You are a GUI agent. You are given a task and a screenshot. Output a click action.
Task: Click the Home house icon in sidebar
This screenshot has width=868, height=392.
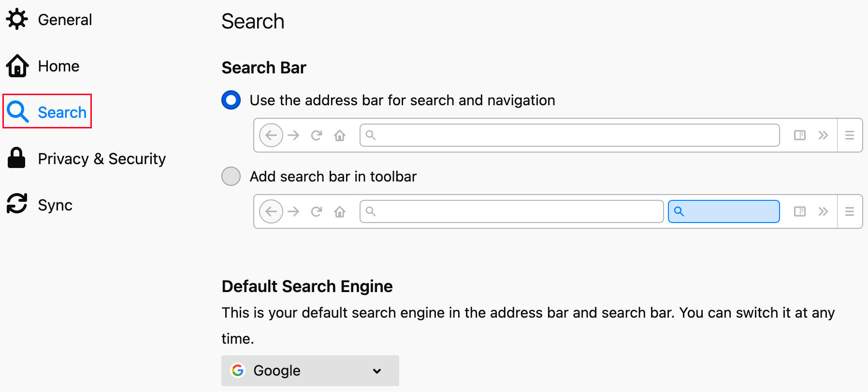tap(17, 66)
